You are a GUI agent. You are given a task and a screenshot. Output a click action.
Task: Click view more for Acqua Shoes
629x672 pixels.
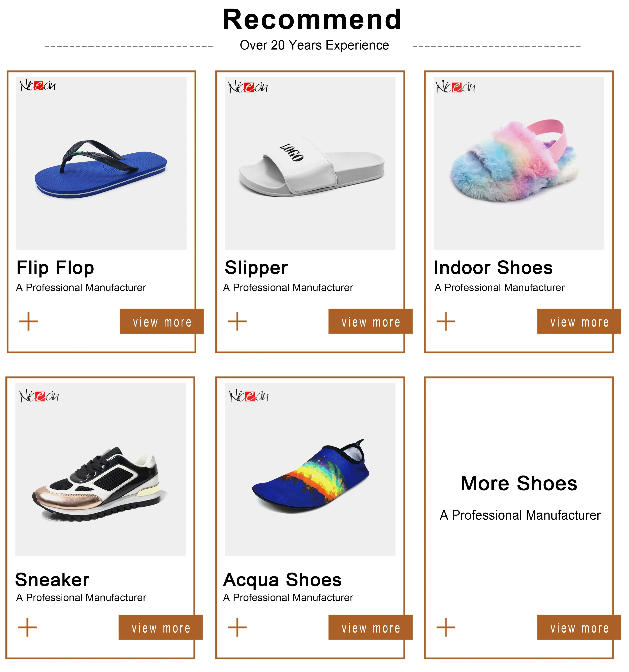[x=370, y=627]
